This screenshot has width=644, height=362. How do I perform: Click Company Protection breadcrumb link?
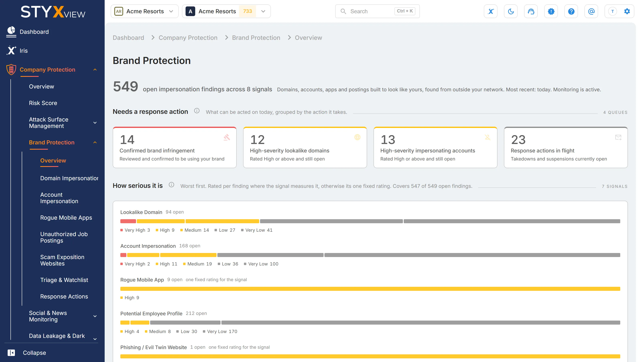point(188,37)
